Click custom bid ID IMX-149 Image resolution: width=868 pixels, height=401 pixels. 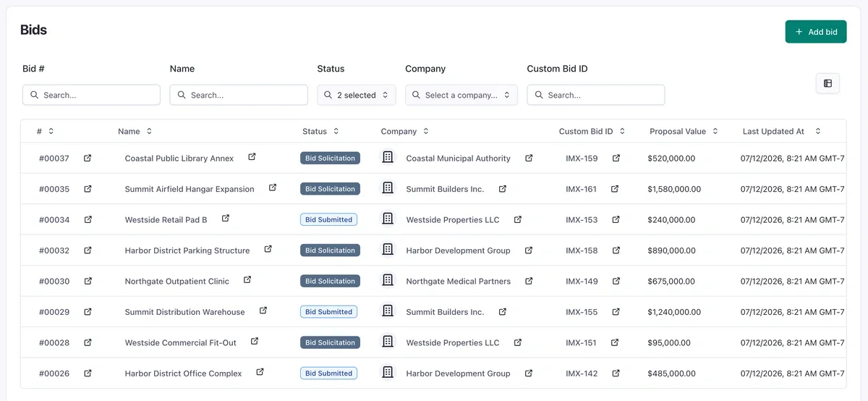[x=582, y=282]
